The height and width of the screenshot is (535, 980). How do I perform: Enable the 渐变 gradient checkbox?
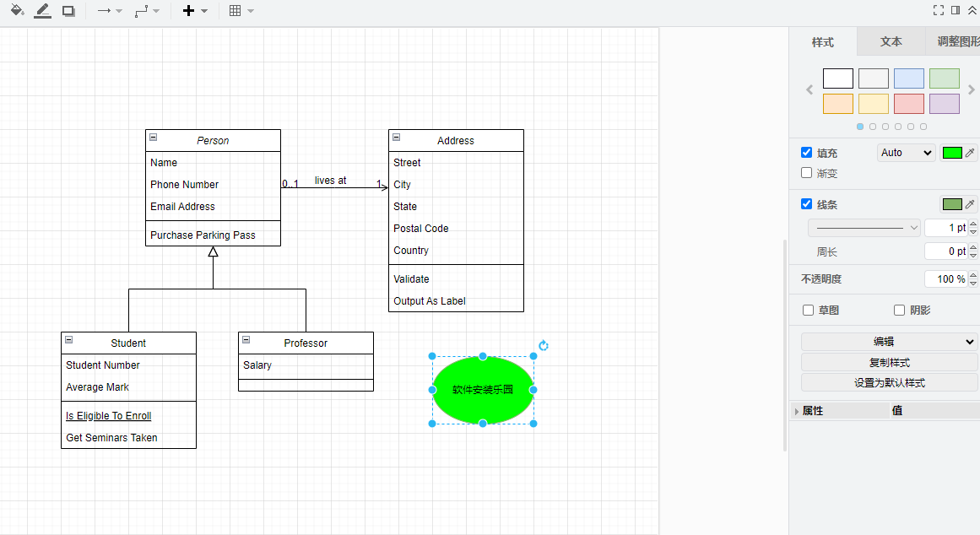tap(807, 173)
